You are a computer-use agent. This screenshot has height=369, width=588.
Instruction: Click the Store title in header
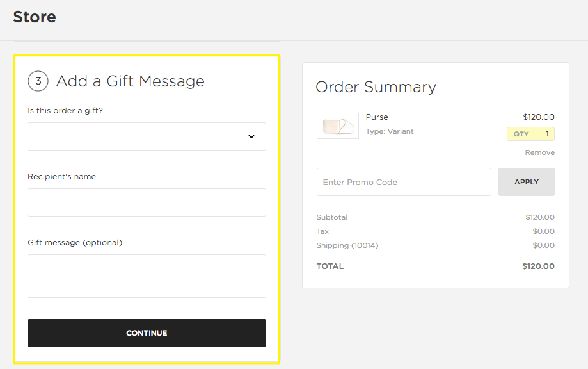(35, 17)
